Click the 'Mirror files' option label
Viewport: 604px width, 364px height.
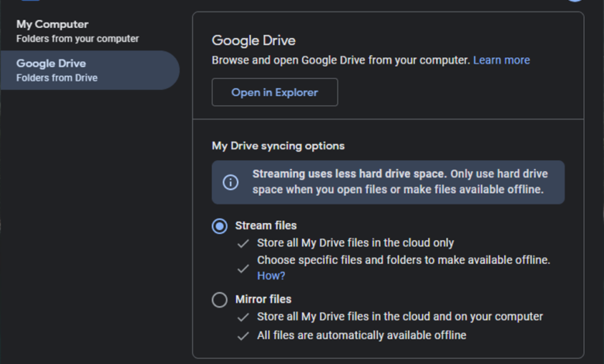(x=263, y=299)
